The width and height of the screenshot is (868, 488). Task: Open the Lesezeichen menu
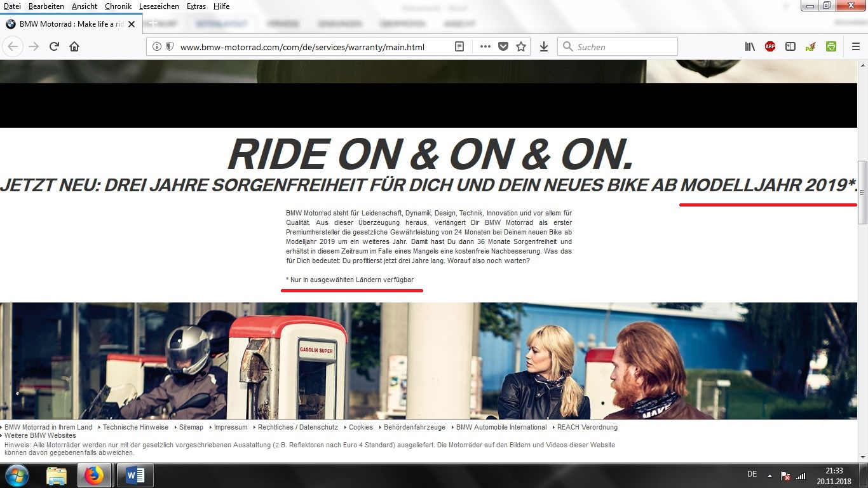click(x=159, y=6)
